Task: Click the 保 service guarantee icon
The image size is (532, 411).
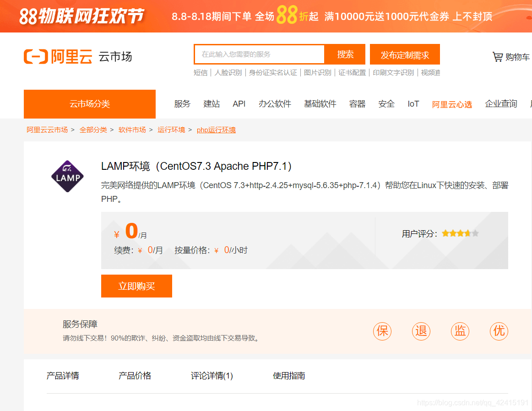Action: coord(382,331)
